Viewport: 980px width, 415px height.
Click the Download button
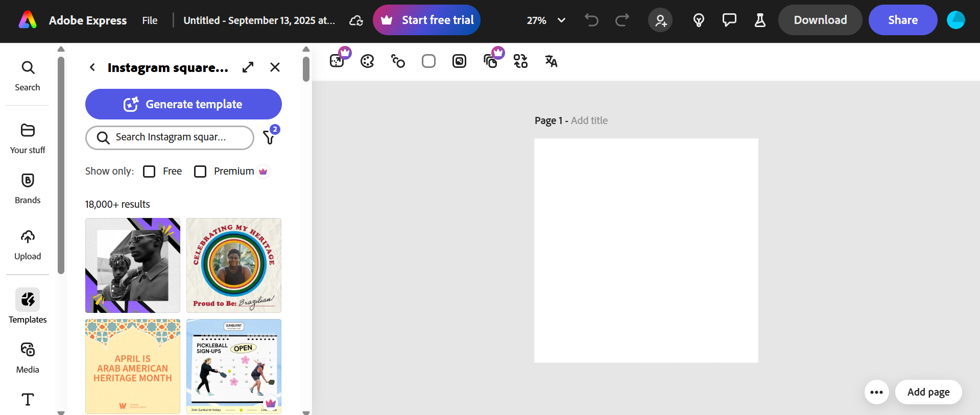click(820, 20)
